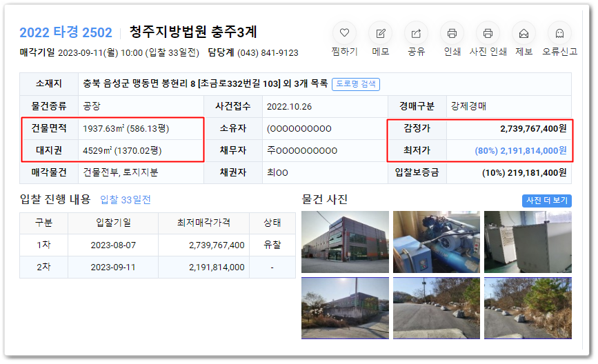Image resolution: width=598 pixels, height=364 pixels.
Task: Click the 제보 envelope icon
Action: pos(524,33)
